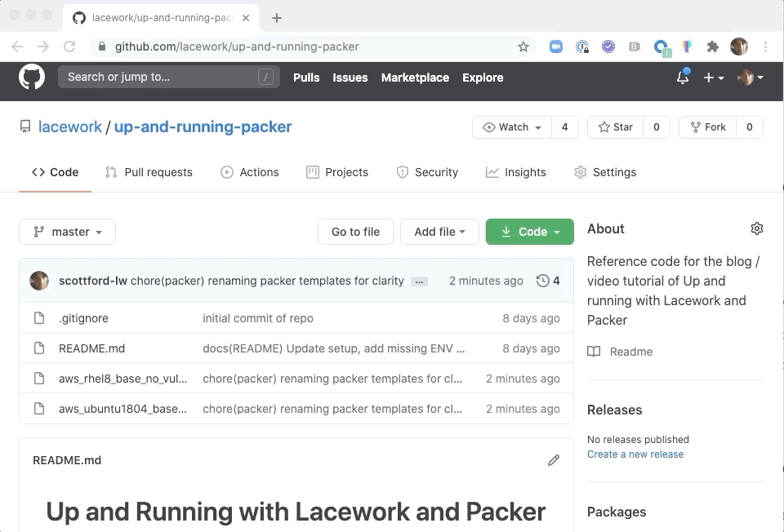Screen dimensions: 784x532
Task: Star the up-and-running-packer repository
Action: click(616, 127)
